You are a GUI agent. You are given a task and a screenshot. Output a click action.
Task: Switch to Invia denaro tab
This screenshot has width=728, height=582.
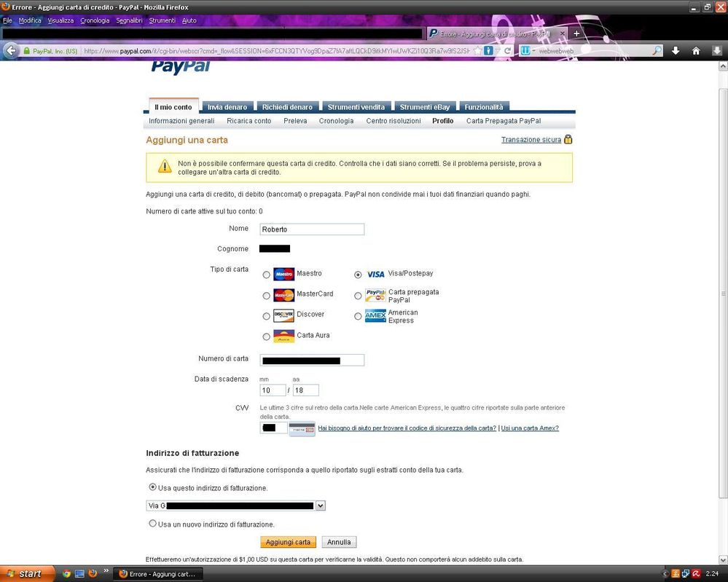pyautogui.click(x=227, y=107)
